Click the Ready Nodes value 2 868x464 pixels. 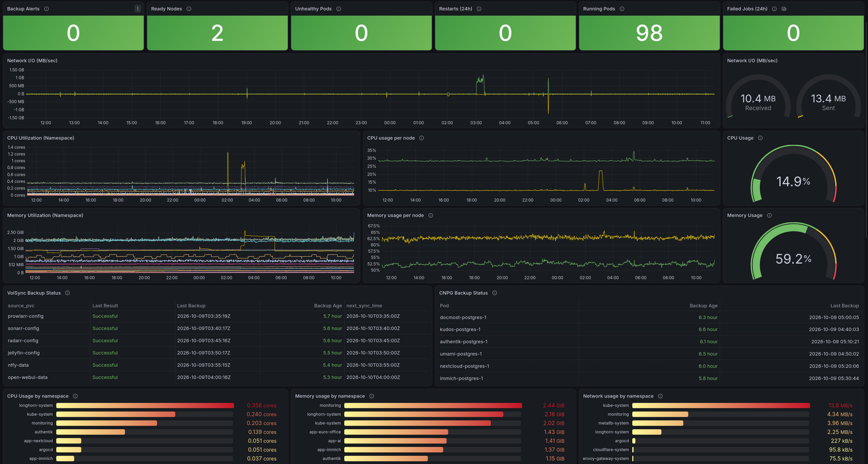tap(217, 33)
